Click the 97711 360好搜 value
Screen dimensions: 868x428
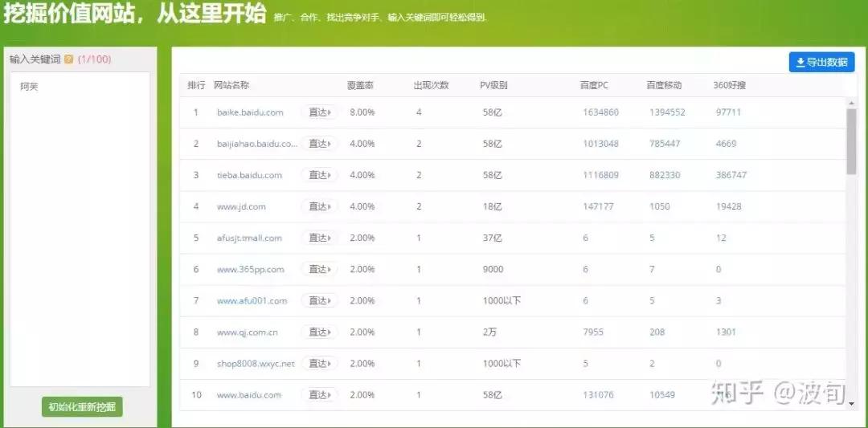pos(728,112)
